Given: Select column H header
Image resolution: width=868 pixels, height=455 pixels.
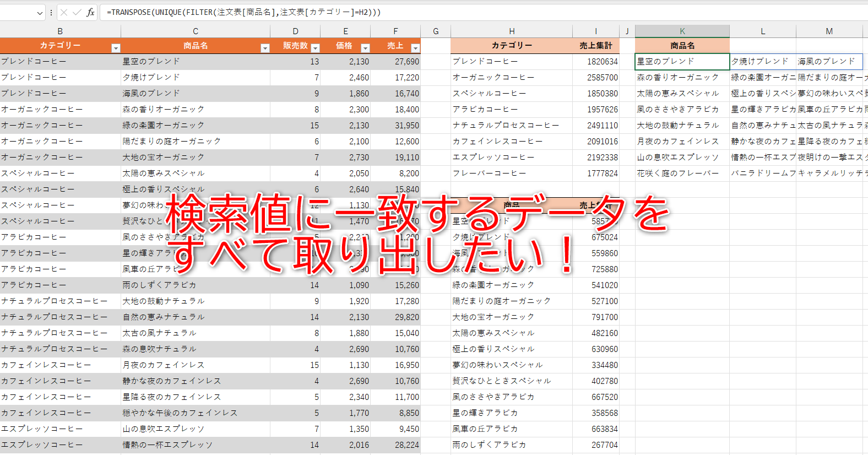Looking at the screenshot, I should pyautogui.click(x=512, y=31).
